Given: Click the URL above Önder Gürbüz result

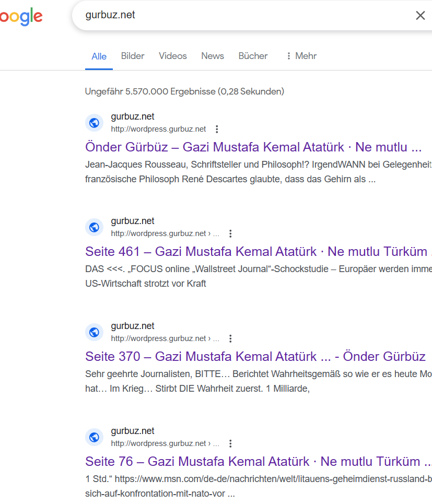Looking at the screenshot, I should pyautogui.click(x=158, y=129).
